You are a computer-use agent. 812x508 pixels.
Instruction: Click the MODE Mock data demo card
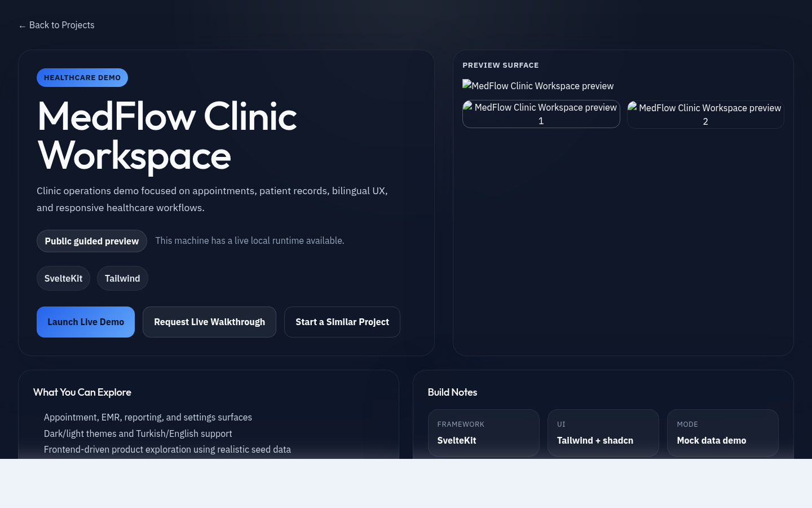[x=722, y=433]
